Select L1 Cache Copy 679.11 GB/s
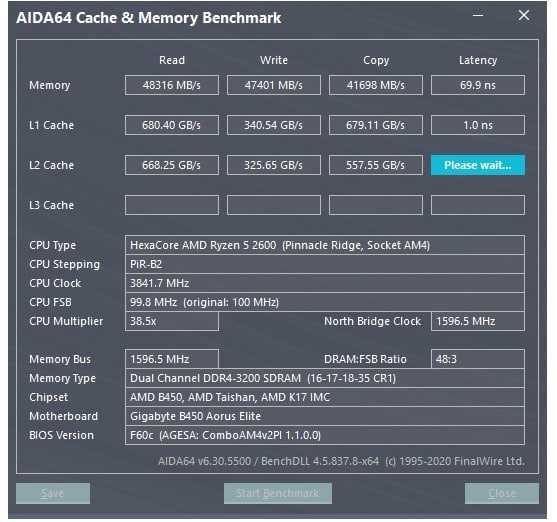 [x=376, y=125]
